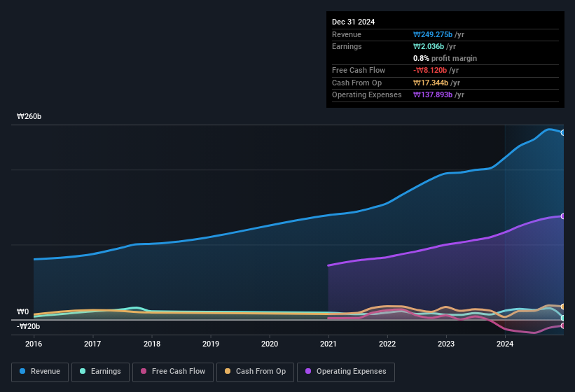Toggle the Earnings legend button
Screen dimensions: 575x392
(100, 372)
